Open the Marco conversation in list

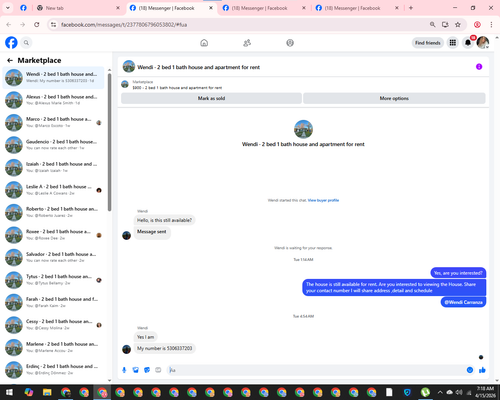click(x=53, y=122)
